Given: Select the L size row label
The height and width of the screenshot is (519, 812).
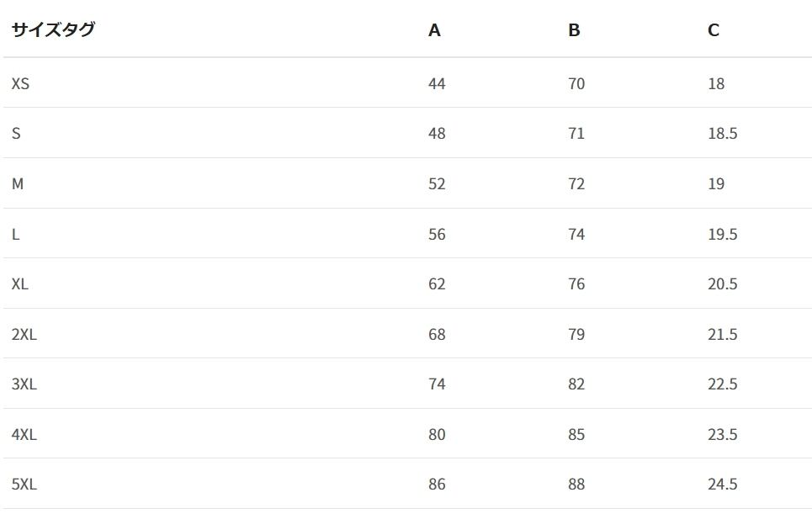Looking at the screenshot, I should click(x=15, y=235).
